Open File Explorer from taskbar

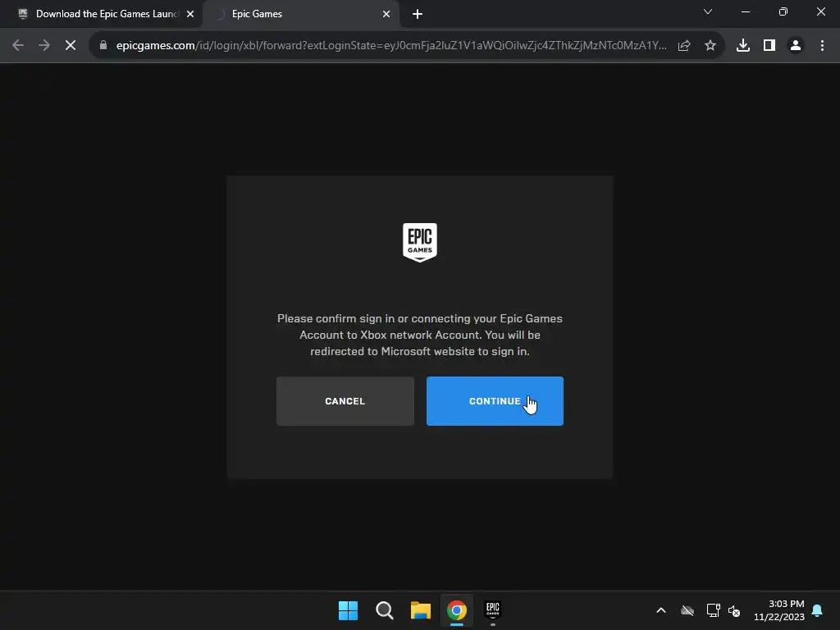(x=421, y=610)
